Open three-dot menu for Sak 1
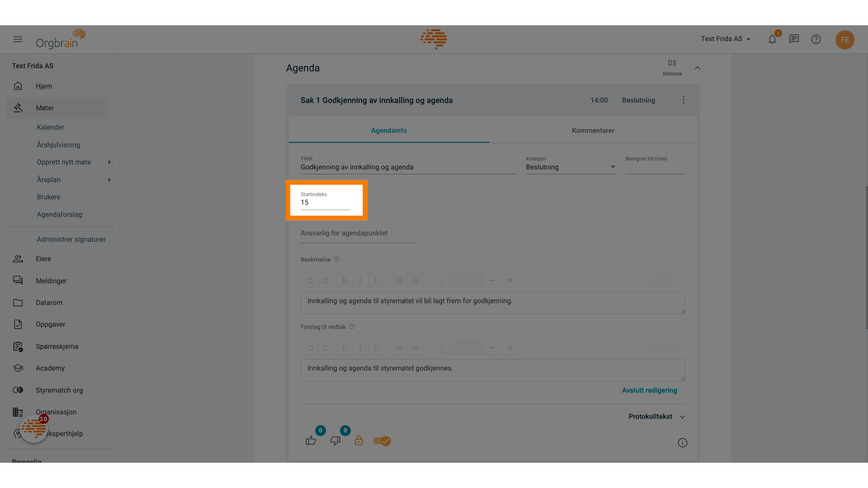868x488 pixels. [x=684, y=100]
